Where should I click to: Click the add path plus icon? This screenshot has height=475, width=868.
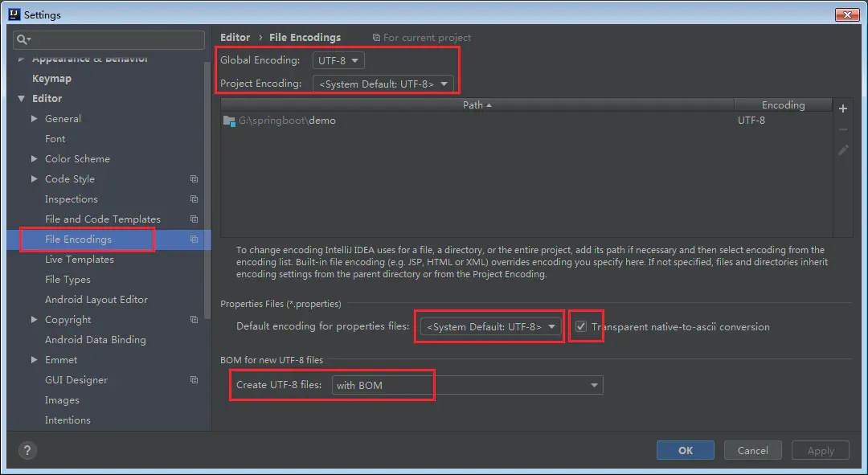(843, 109)
